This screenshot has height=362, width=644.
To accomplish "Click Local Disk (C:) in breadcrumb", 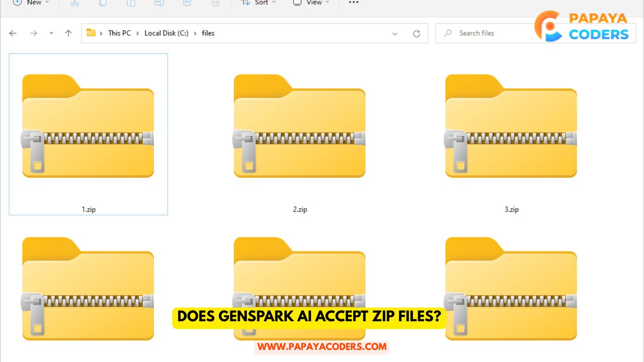I will (x=166, y=33).
